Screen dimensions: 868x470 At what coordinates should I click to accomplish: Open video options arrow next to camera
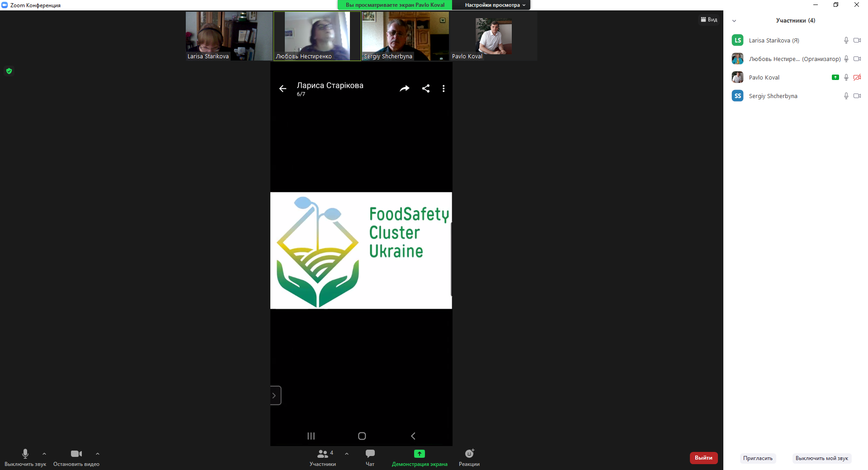[x=98, y=454]
